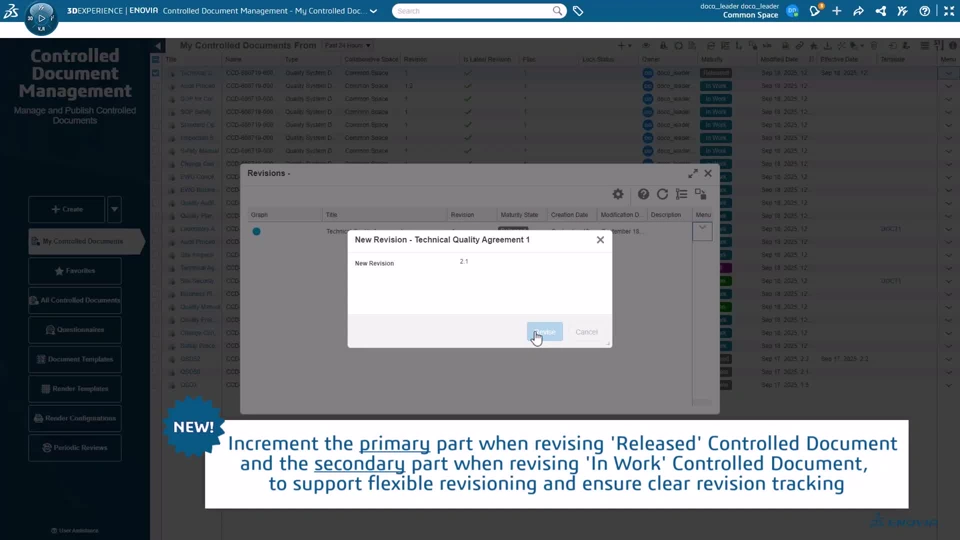Expand the Create button dropdown arrow

114,209
